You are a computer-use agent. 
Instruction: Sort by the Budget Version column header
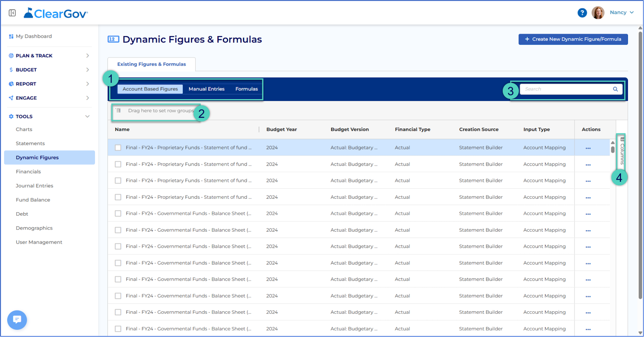(350, 129)
